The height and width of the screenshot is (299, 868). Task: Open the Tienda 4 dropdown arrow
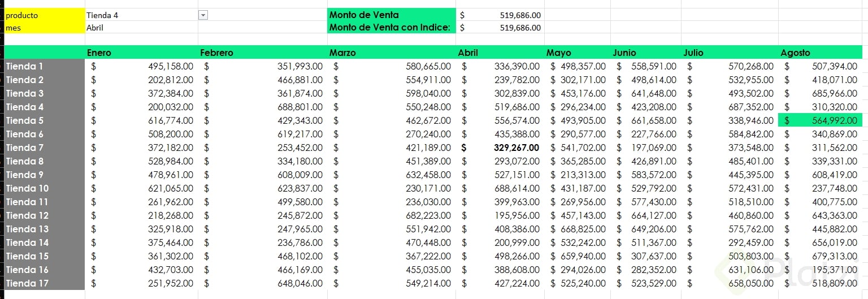[x=203, y=15]
